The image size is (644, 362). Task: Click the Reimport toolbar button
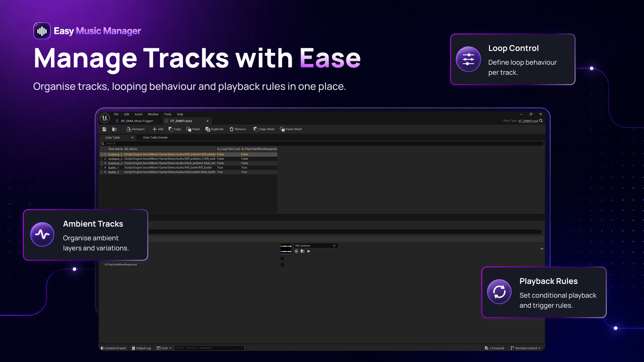[135, 129]
